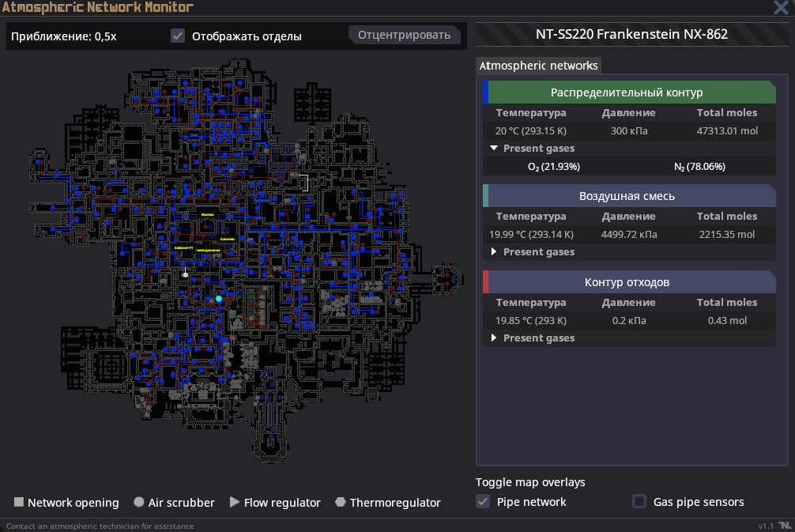Select the Воздушная смесь network header
Viewport: 795px width, 532px height.
(628, 196)
